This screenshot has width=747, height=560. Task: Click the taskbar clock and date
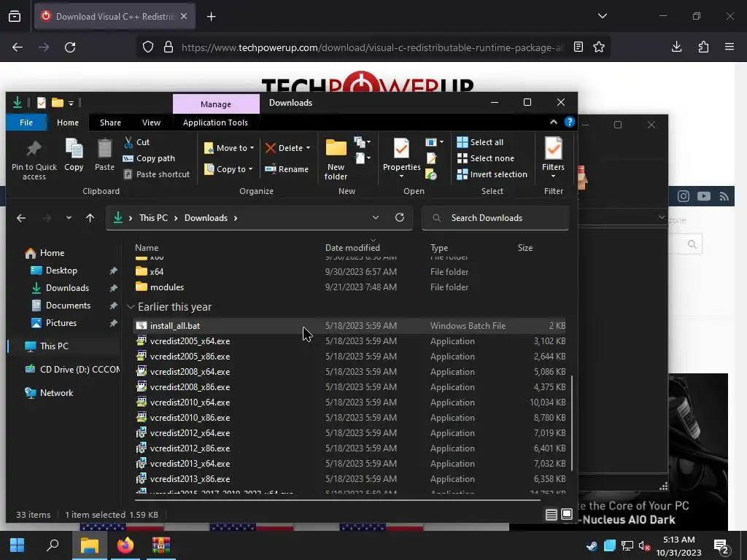pyautogui.click(x=679, y=545)
